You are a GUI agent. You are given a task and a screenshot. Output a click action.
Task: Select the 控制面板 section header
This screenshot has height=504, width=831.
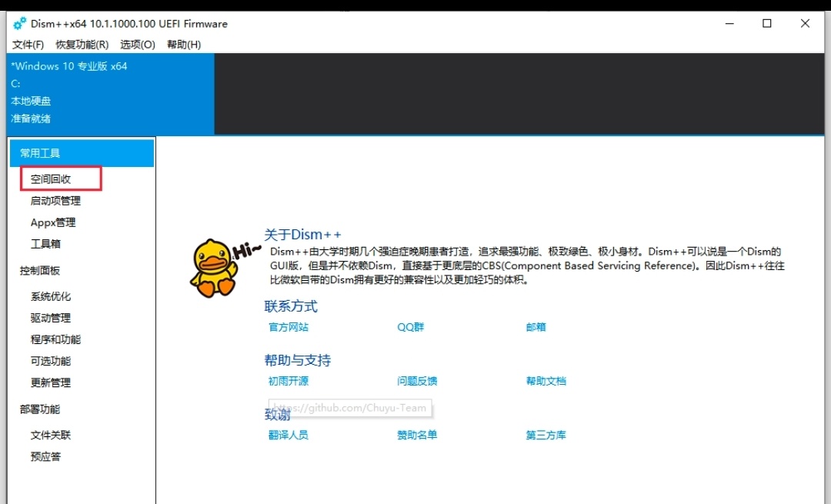tap(40, 271)
